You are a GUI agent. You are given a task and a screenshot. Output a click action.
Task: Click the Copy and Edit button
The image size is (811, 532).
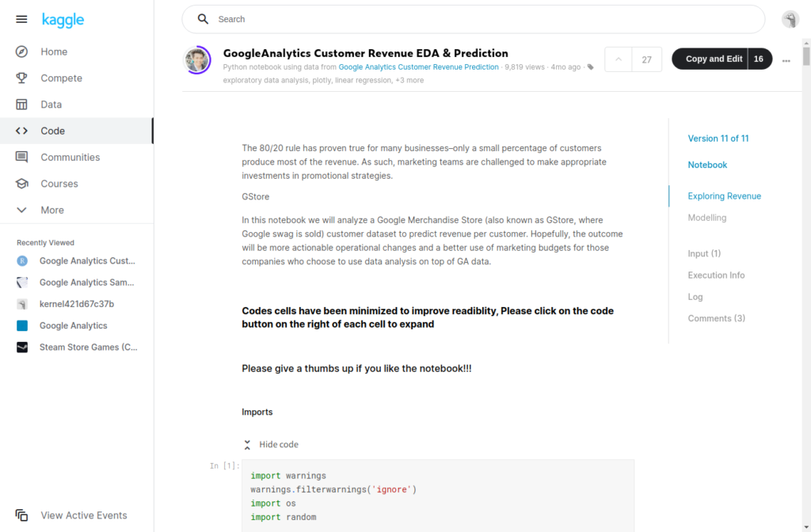(713, 59)
